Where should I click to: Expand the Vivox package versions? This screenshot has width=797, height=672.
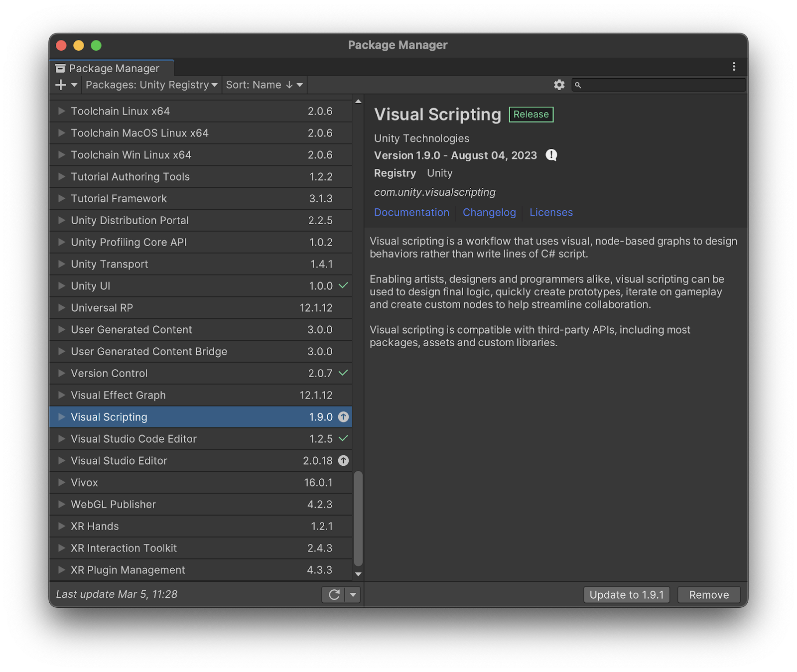click(62, 482)
